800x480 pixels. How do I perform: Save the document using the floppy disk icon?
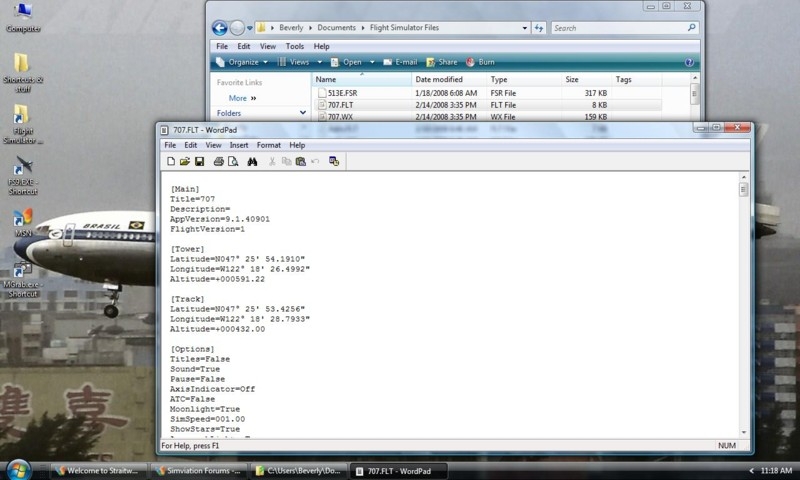[199, 161]
